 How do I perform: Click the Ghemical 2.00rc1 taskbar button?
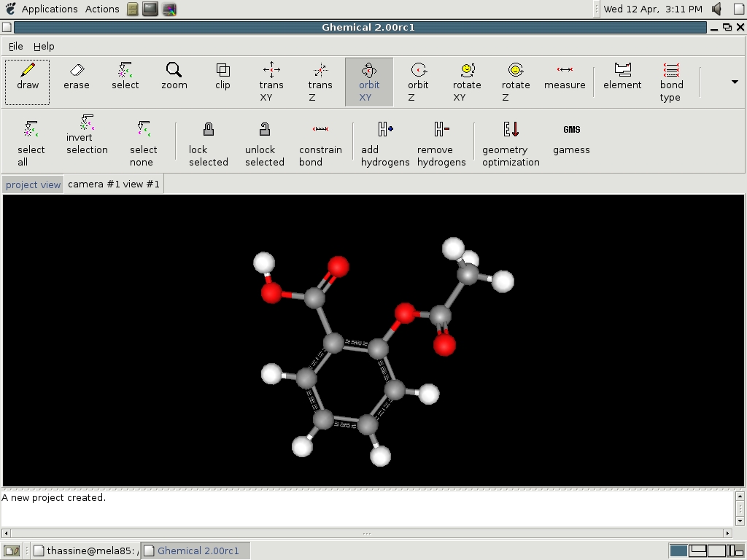196,551
